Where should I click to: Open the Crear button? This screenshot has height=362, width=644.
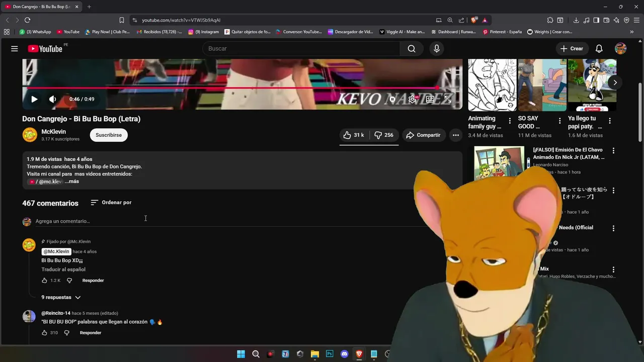pyautogui.click(x=572, y=49)
